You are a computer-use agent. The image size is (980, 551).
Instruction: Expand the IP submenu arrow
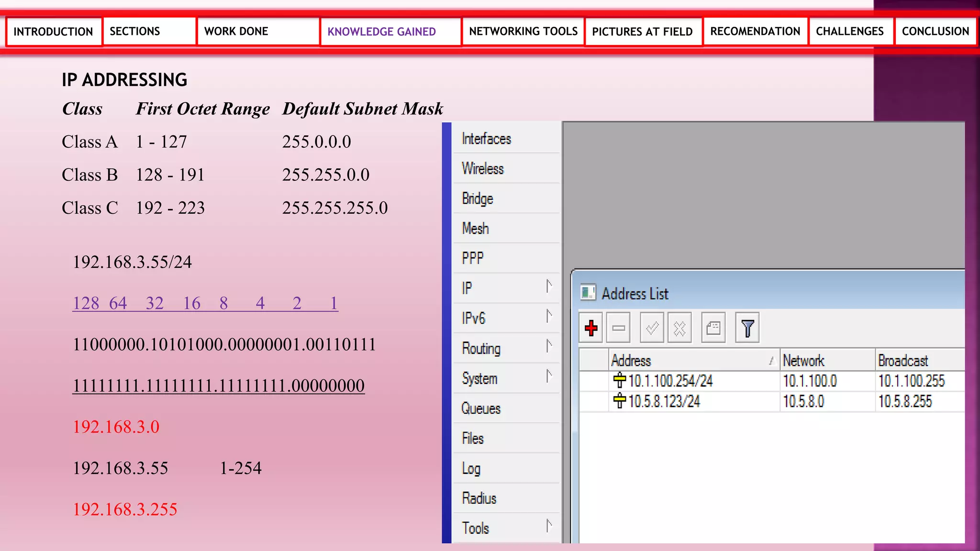pyautogui.click(x=549, y=287)
